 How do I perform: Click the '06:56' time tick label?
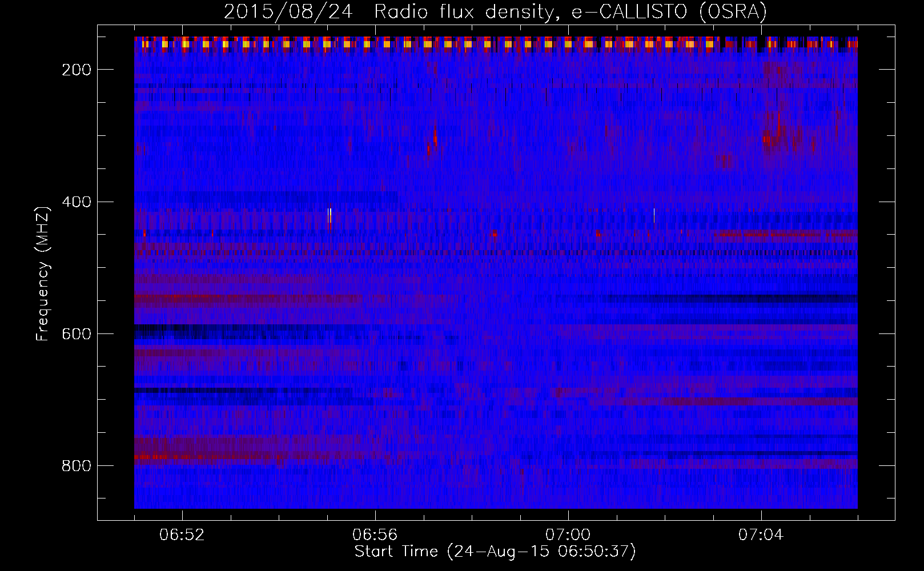(x=375, y=535)
